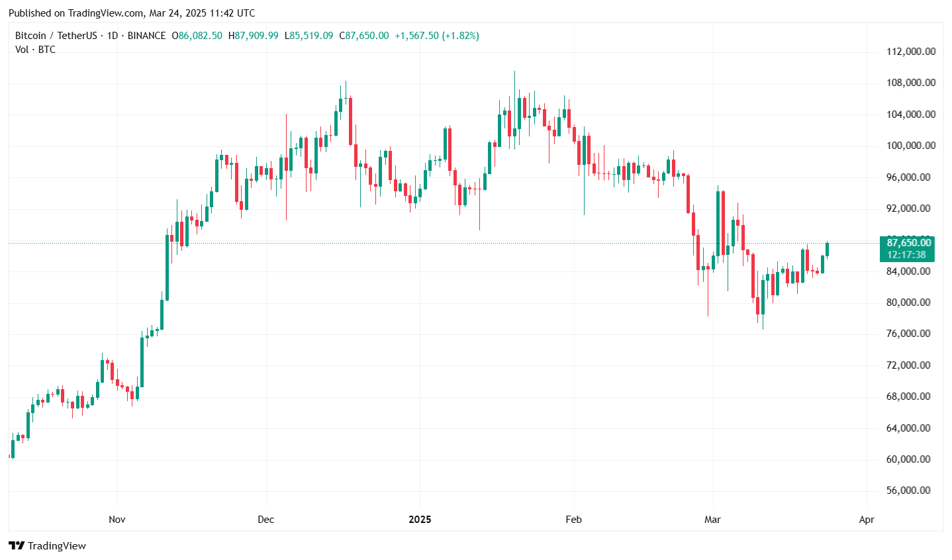The width and height of the screenshot is (952, 560).
Task: Click the green 87,650.00 current price label
Action: 908,243
